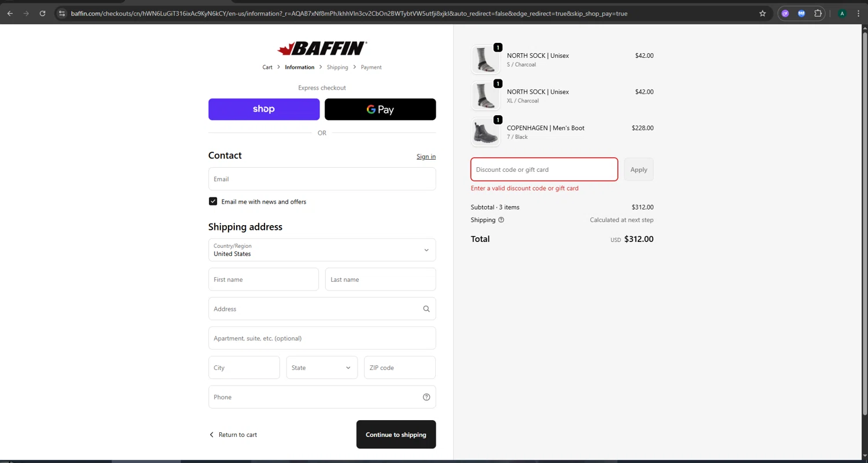Focus the Apartment, suite field
Viewport: 868px width, 463px height.
(x=322, y=338)
